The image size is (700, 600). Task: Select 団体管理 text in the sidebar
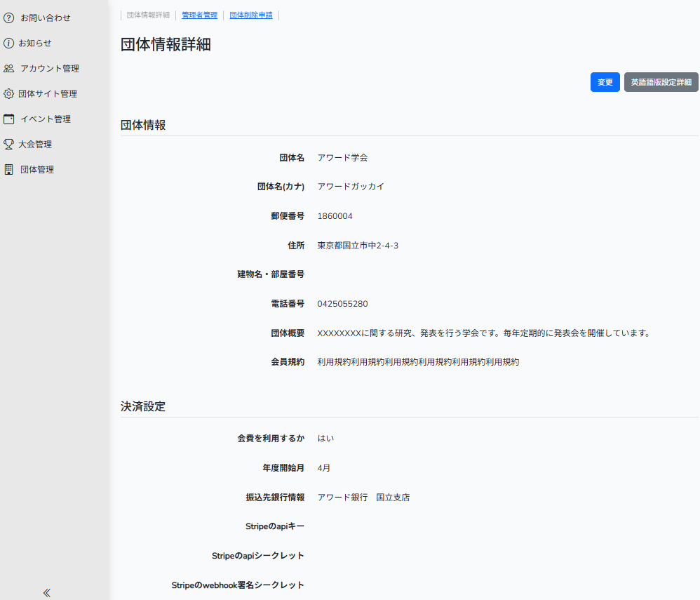pos(37,169)
